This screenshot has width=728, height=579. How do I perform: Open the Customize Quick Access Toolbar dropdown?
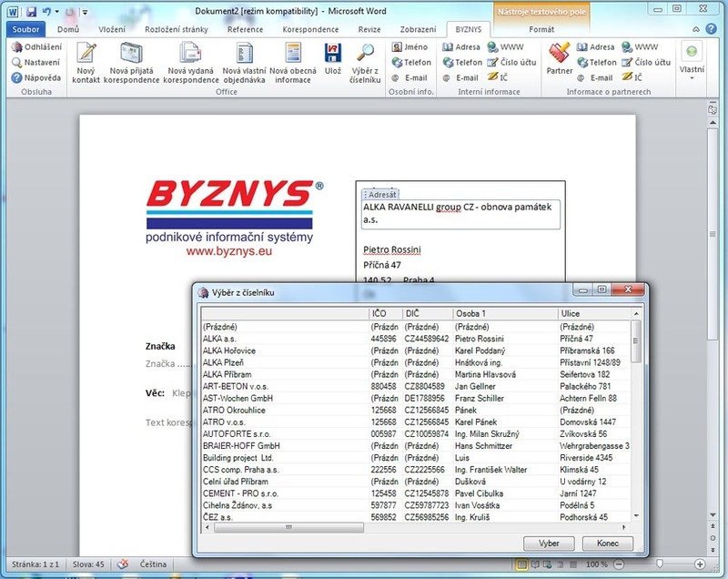(x=85, y=12)
